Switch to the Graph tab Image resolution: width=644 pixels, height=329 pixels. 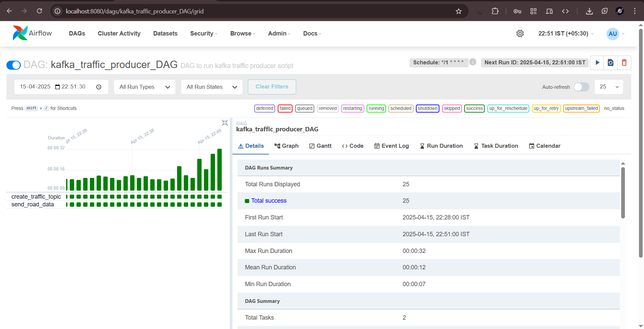tap(287, 146)
